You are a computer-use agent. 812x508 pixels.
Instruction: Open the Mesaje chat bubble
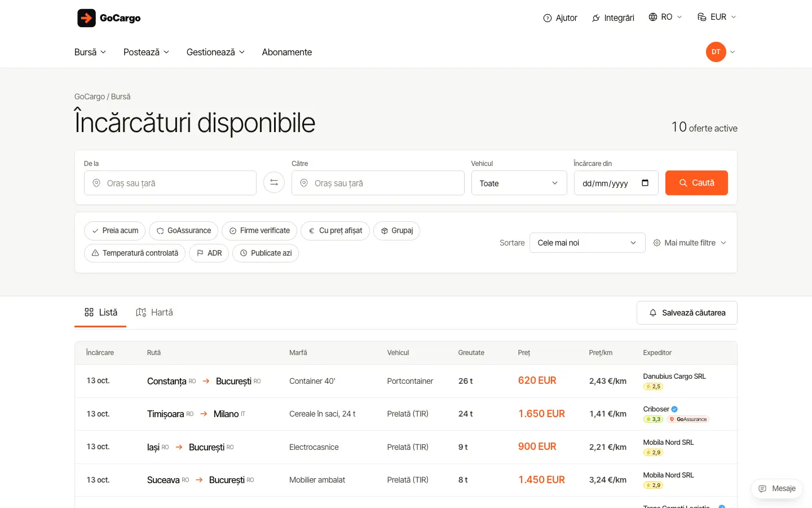click(x=776, y=489)
